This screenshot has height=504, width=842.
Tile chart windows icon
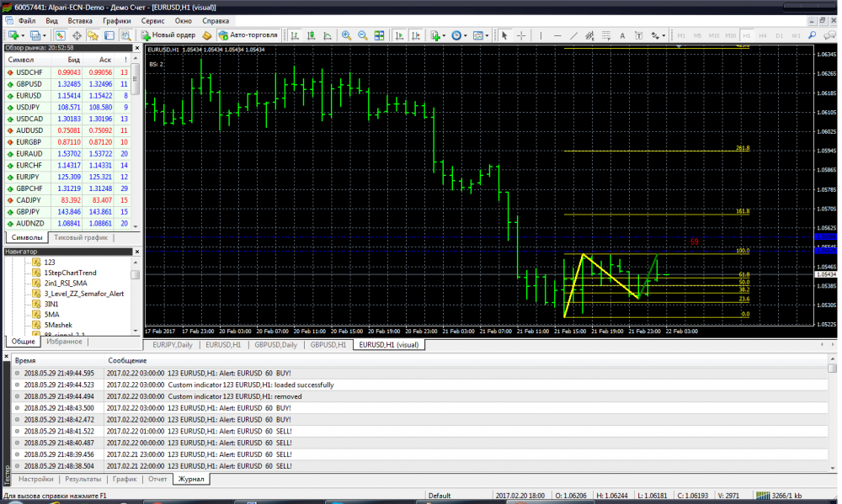(379, 35)
